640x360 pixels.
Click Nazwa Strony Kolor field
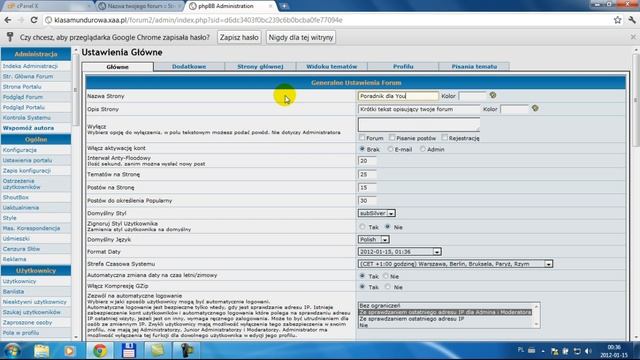coord(472,96)
